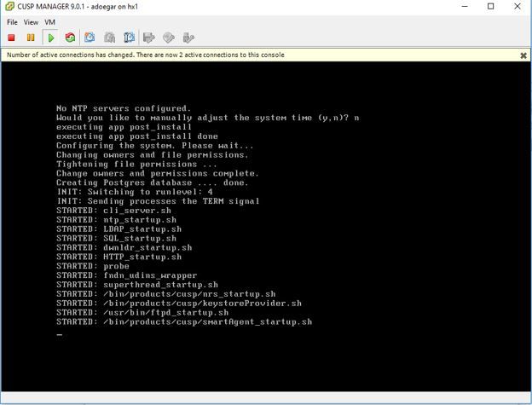Click the console cursor line
The width and height of the screenshot is (532, 405).
click(60, 335)
